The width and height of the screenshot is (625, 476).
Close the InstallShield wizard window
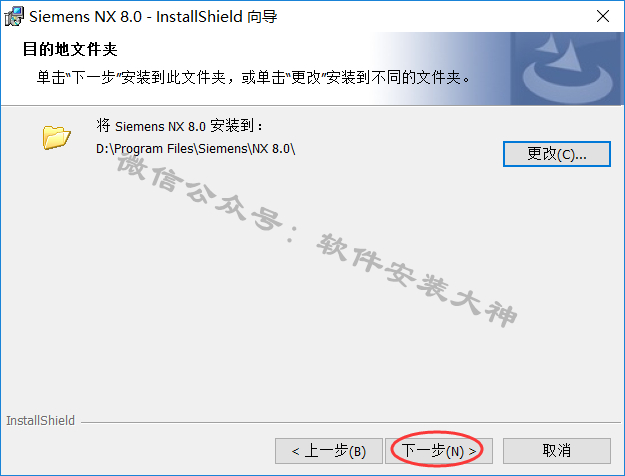[x=603, y=16]
